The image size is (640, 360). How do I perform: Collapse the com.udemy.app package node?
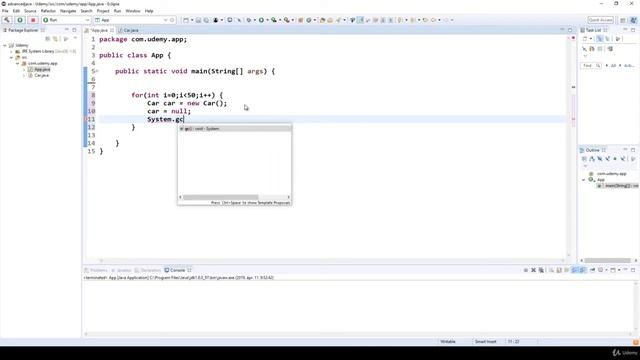point(18,64)
